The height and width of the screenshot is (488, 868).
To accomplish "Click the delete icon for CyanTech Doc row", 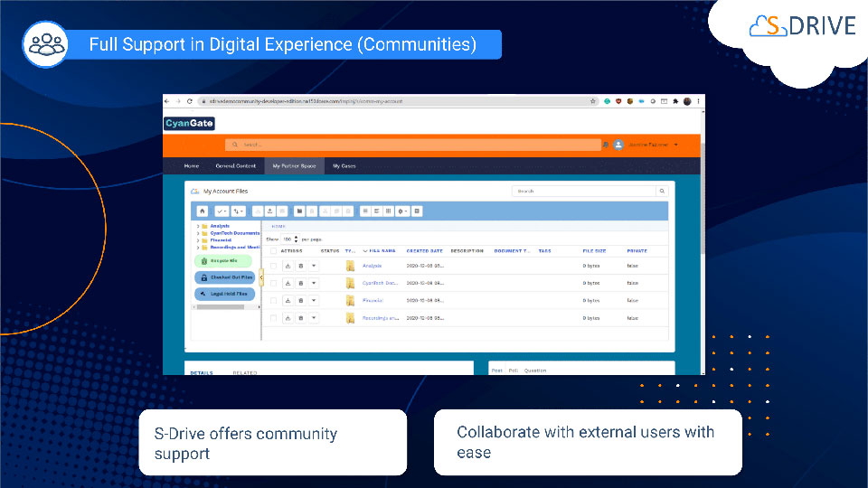I will click(300, 283).
